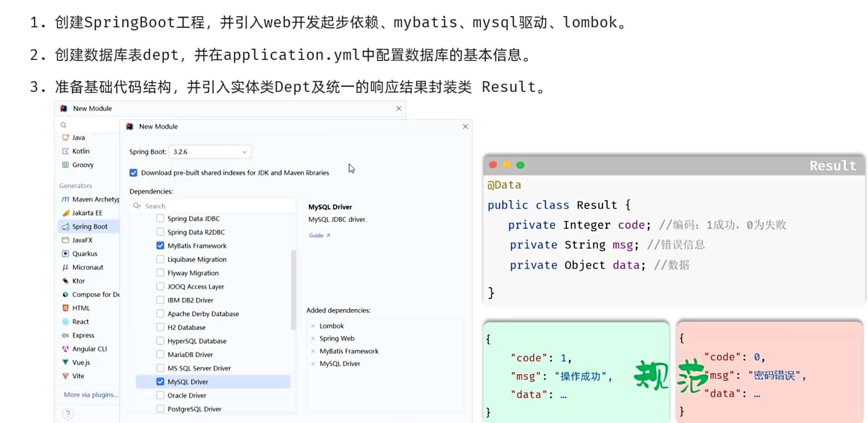The image size is (868, 423).
Task: Click the dependencies list scrollbar
Action: tap(293, 290)
